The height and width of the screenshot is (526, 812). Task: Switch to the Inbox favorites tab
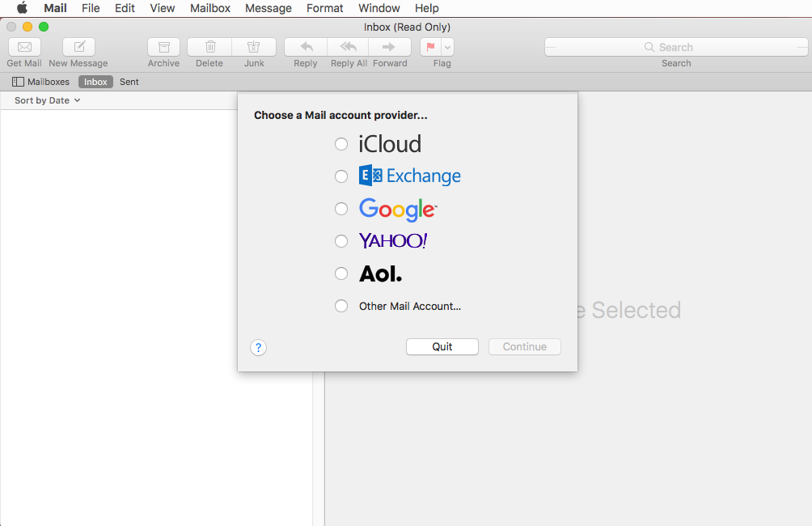(x=95, y=82)
